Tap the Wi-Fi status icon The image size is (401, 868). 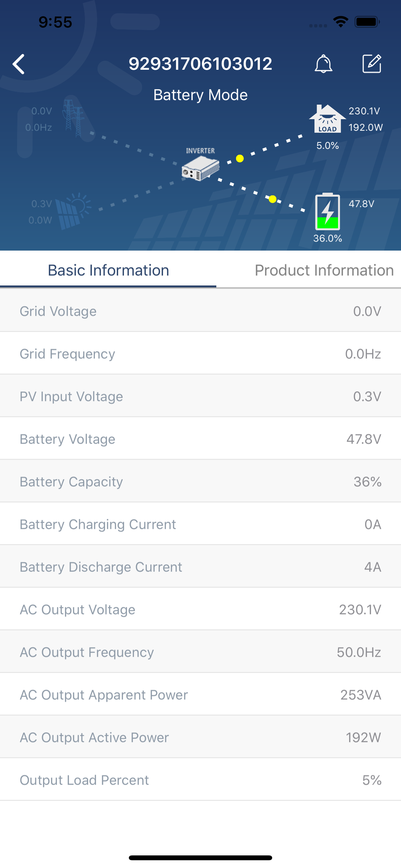pos(340,22)
